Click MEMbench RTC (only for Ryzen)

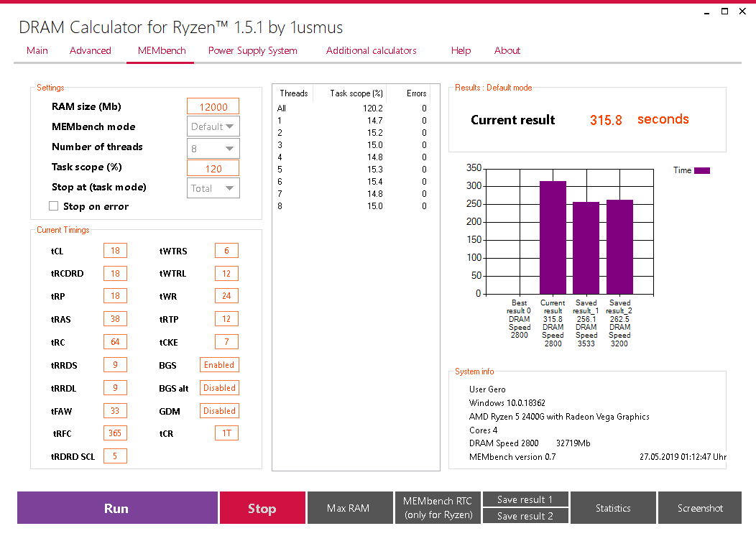click(x=438, y=508)
